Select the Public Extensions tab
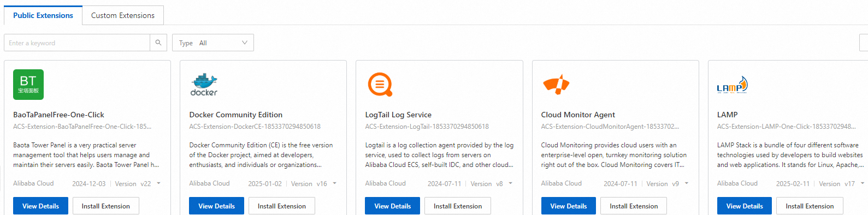868x215 pixels. pyautogui.click(x=43, y=15)
